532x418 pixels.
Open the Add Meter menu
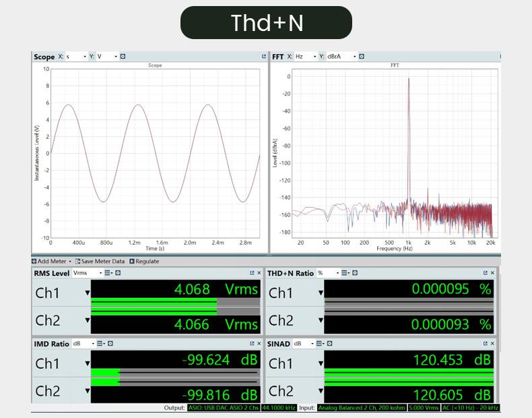[51, 262]
